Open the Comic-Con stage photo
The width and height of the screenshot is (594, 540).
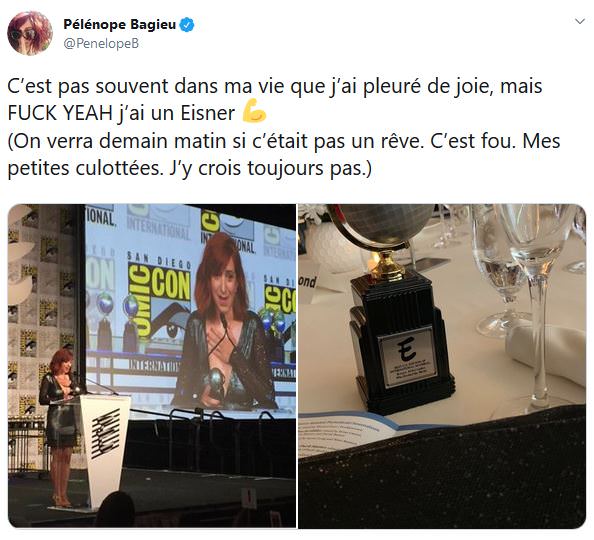(152, 366)
